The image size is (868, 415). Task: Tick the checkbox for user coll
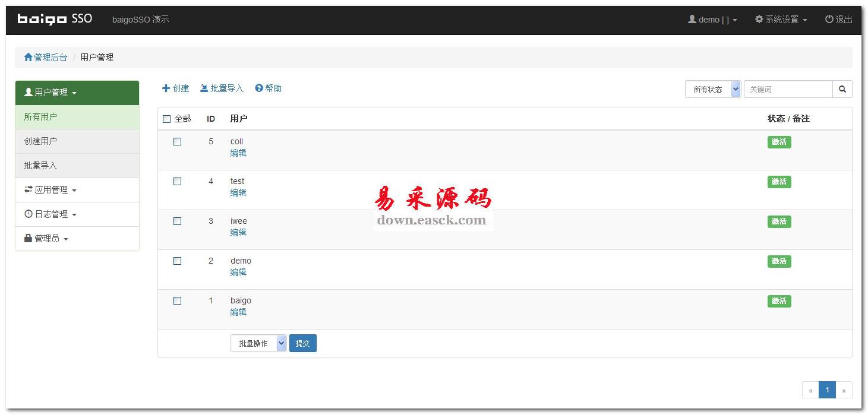pyautogui.click(x=177, y=142)
